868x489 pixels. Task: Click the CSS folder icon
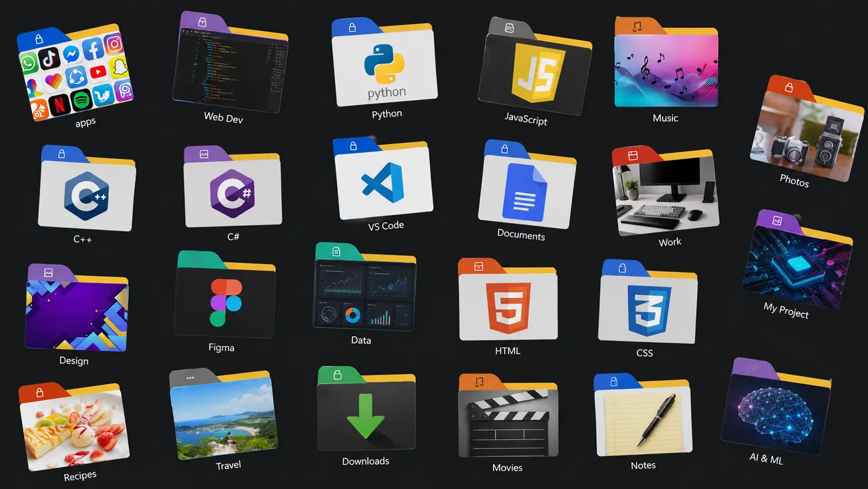pyautogui.click(x=648, y=301)
